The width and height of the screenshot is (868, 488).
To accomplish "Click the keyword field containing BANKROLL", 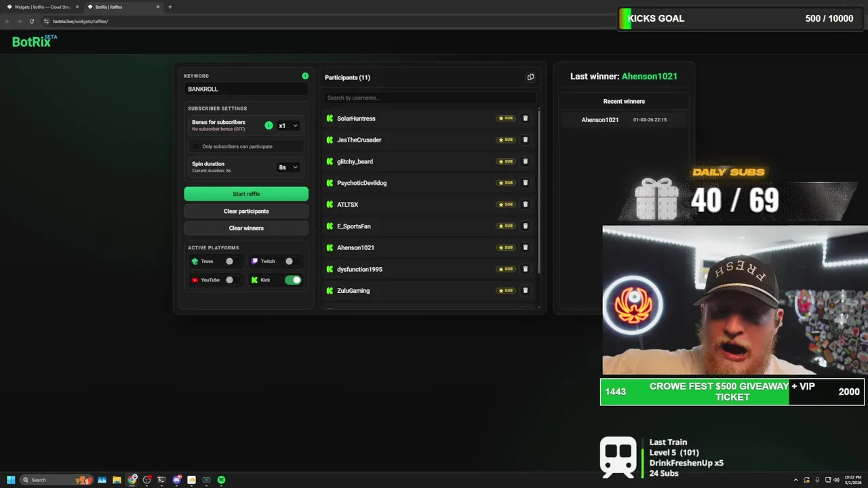I will point(246,89).
